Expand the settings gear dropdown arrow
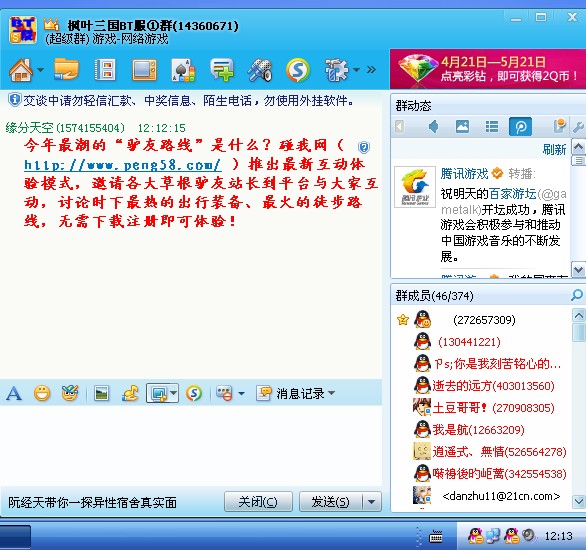Image resolution: width=586 pixels, height=550 pixels. click(x=356, y=70)
